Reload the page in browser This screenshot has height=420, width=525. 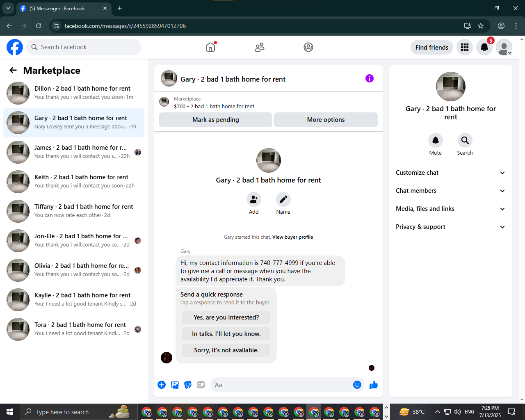39,26
